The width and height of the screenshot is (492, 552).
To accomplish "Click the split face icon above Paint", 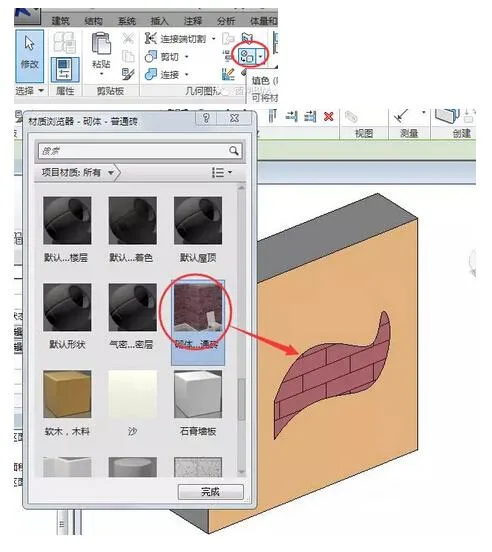I will [247, 38].
